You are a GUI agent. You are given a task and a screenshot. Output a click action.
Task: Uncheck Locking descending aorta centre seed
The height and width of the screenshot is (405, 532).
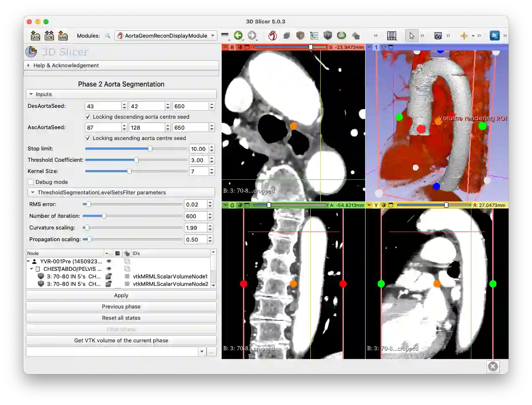[x=88, y=117]
